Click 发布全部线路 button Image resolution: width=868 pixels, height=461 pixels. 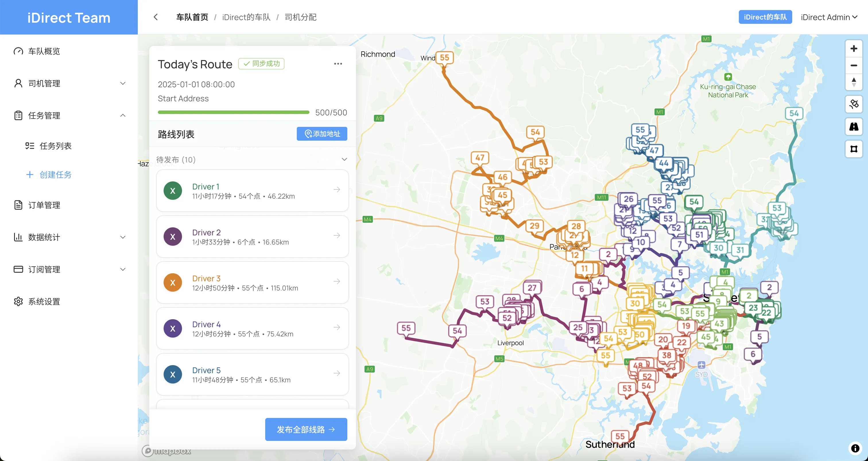pos(306,429)
